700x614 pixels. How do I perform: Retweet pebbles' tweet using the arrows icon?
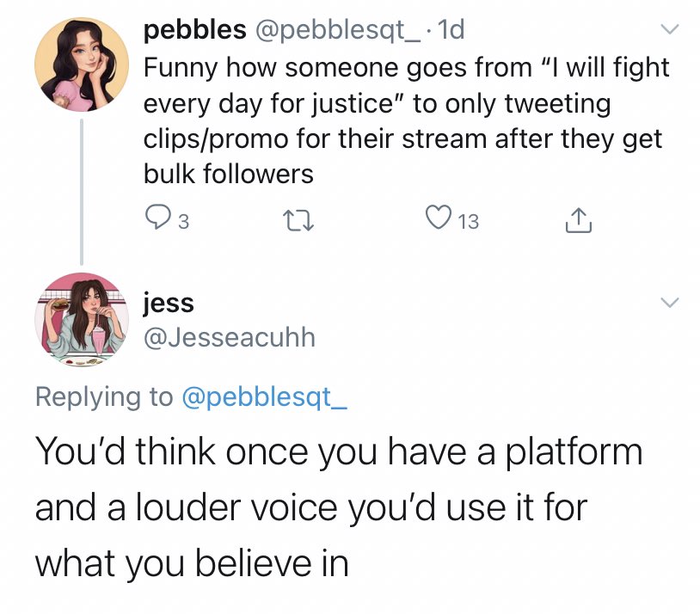300,222
